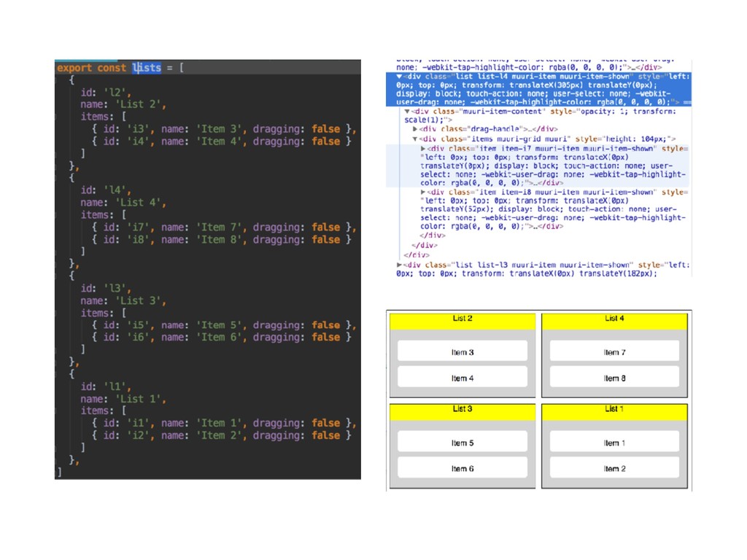The width and height of the screenshot is (747, 560).
Task: Expand the item-i7 div node
Action: [423, 149]
